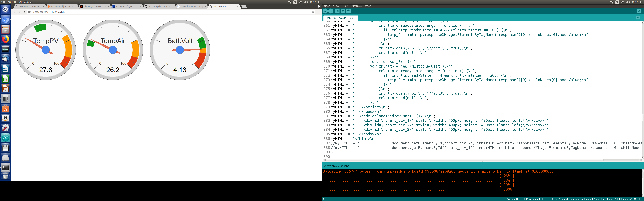Open the Chromium three-dot menu
644x201 pixels.
click(318, 12)
